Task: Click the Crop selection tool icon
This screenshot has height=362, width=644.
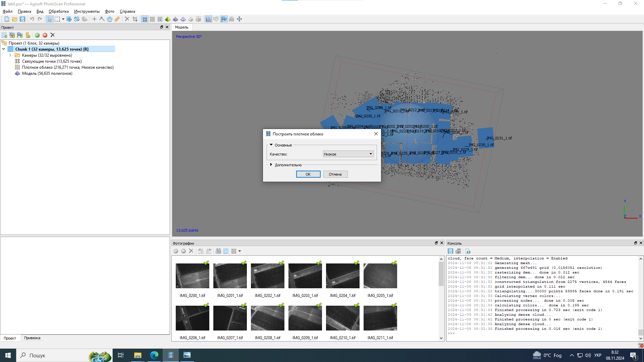Action: point(135,19)
